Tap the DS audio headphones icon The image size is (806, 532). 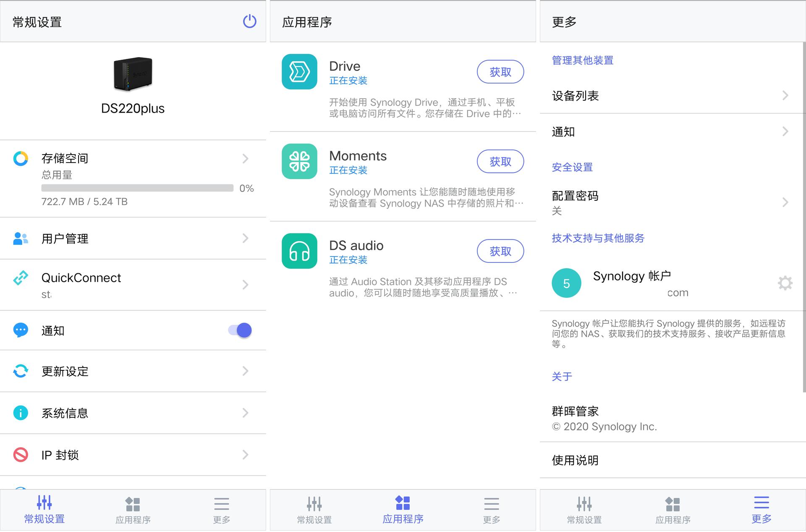[x=299, y=251]
